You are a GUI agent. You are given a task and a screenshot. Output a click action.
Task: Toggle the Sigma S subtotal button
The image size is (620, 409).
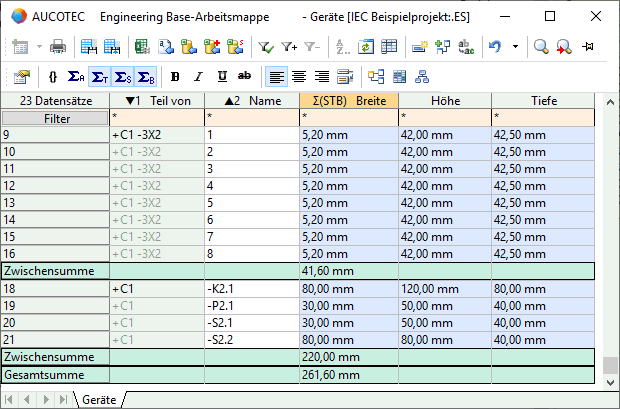point(122,76)
